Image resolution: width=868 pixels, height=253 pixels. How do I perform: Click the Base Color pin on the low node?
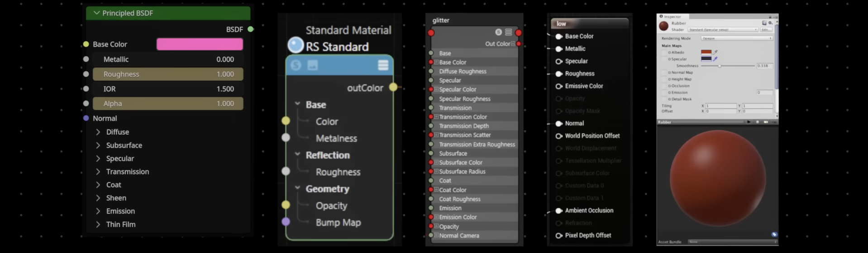coord(559,36)
